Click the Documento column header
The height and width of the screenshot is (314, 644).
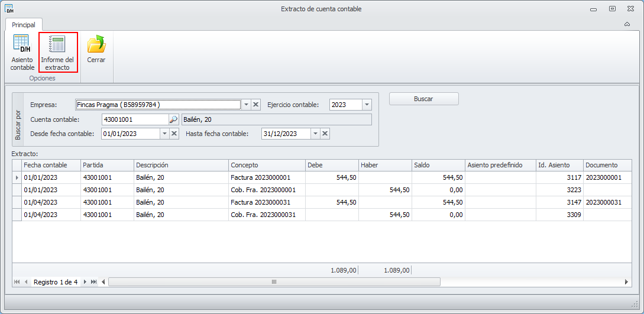point(607,165)
